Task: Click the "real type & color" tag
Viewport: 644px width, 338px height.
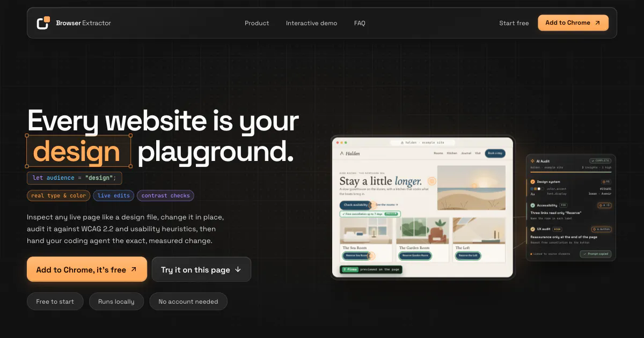Action: click(58, 196)
